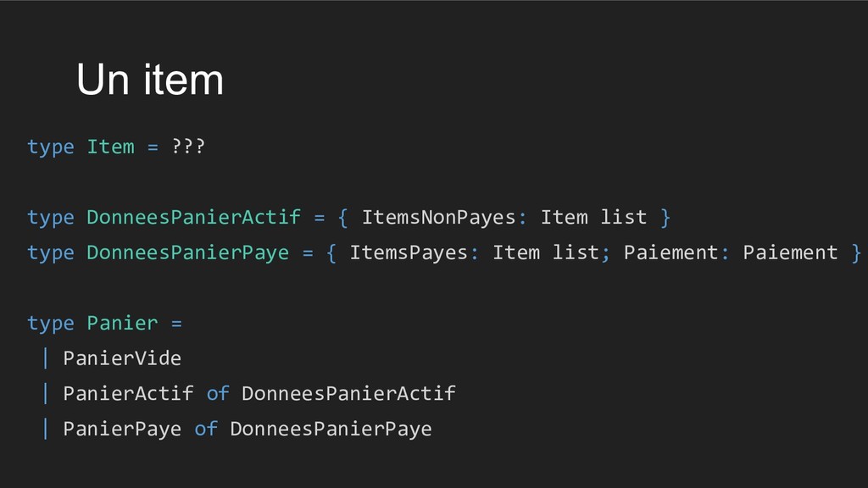Click the 'Paiement' type at line end

coord(790,252)
